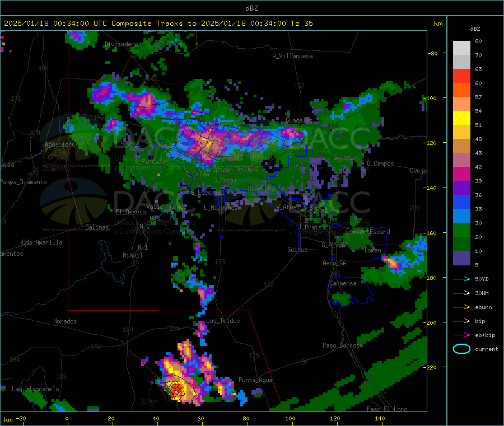Click the Salinas map label
The width and height of the screenshot is (504, 426).
(x=97, y=227)
